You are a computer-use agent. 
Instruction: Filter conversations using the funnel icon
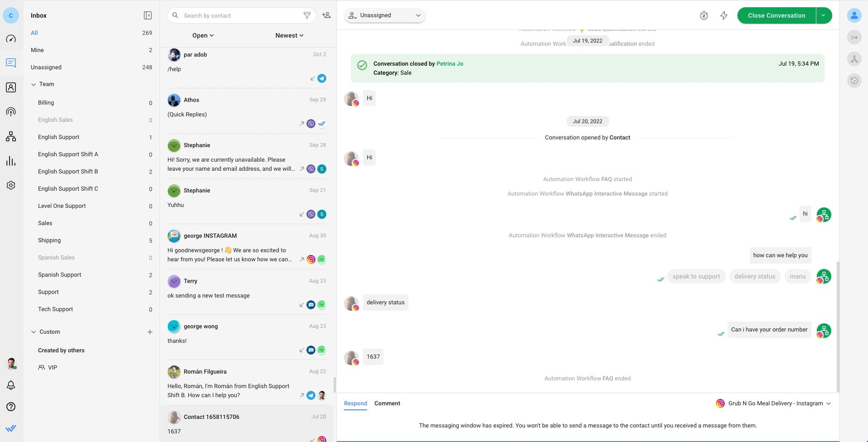point(307,15)
